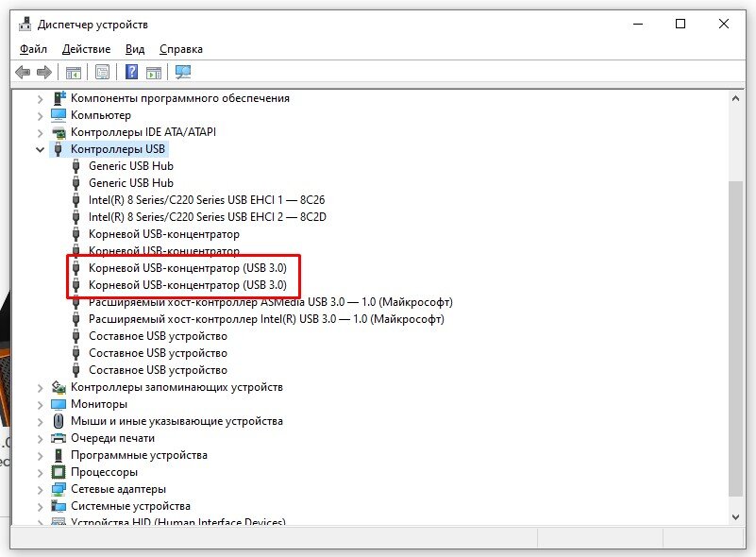Click the Forward arrow toolbar icon

[43, 73]
